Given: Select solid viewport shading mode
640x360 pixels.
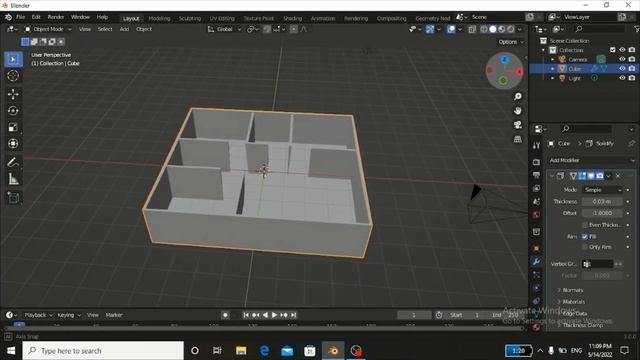Looking at the screenshot, I should click(493, 29).
